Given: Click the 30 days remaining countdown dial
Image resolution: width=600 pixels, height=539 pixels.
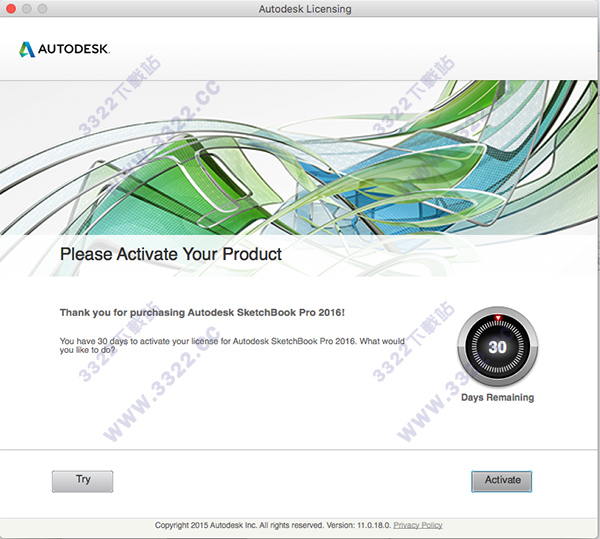Looking at the screenshot, I should [497, 347].
